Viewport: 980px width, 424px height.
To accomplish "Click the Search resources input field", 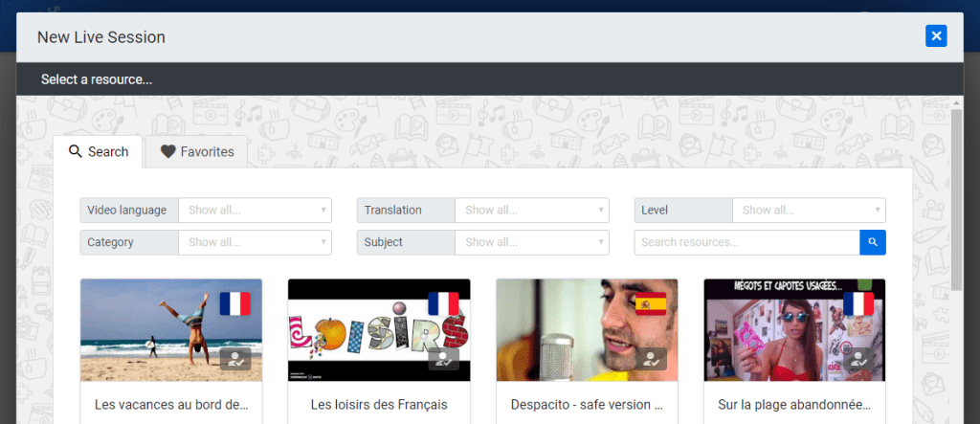I will click(x=746, y=242).
